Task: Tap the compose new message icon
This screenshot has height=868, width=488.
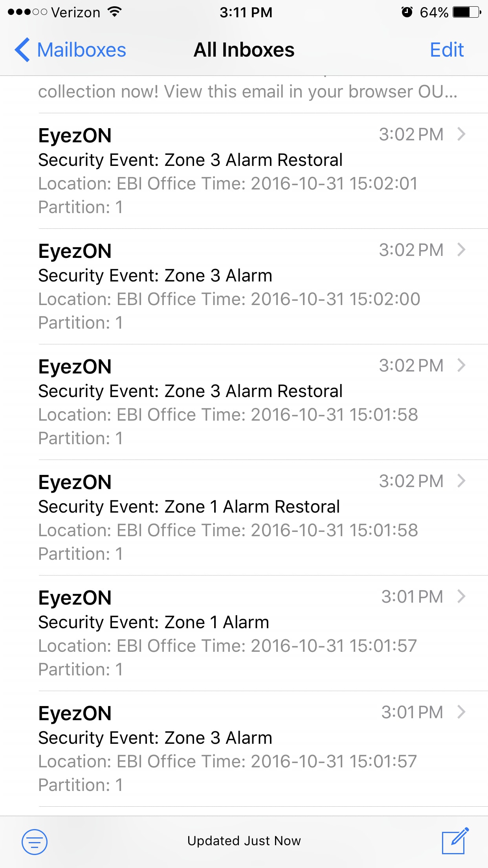Action: coord(455,841)
